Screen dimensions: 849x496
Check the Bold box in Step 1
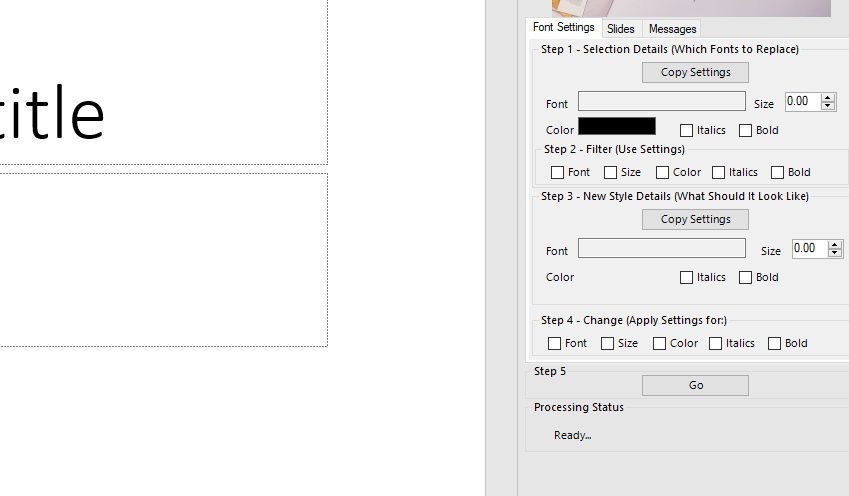pos(745,130)
